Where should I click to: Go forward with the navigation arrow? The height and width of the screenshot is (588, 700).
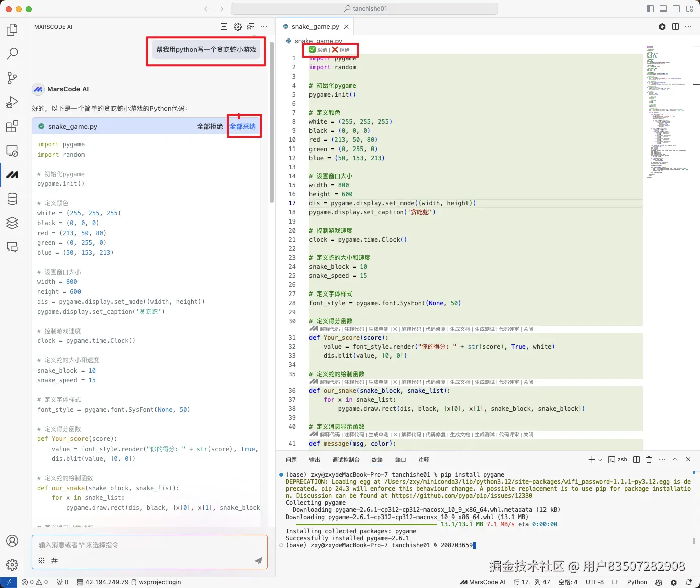point(220,9)
